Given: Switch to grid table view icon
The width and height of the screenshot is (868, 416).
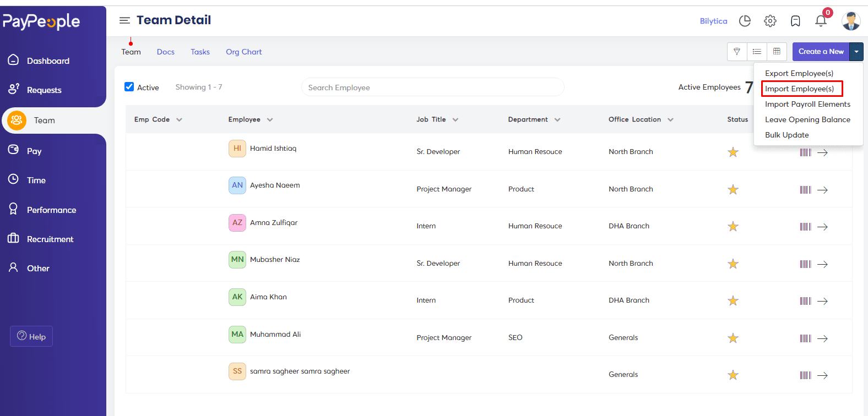Looking at the screenshot, I should pos(777,52).
